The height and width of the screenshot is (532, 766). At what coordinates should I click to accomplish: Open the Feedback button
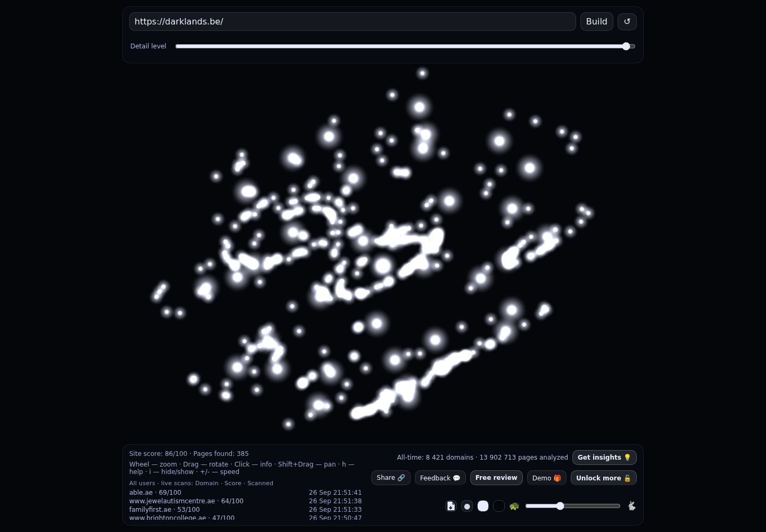pyautogui.click(x=440, y=478)
